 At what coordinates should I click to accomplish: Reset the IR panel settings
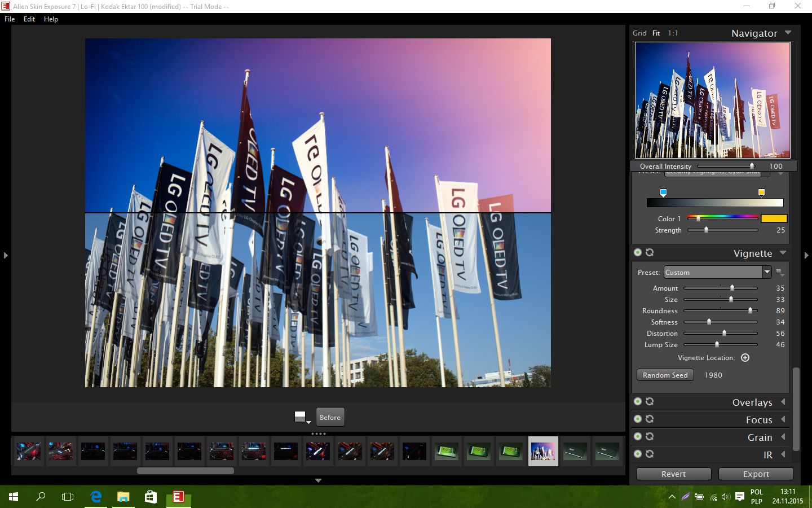650,454
